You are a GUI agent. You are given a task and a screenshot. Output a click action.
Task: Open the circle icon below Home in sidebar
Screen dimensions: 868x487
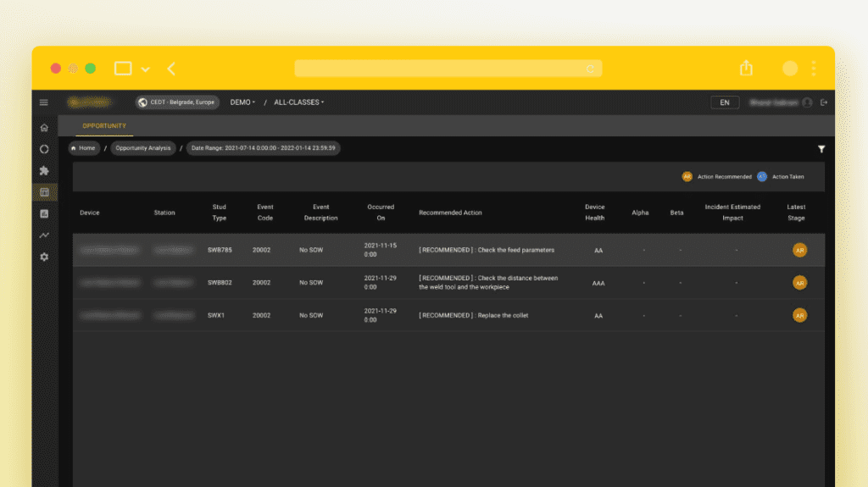coord(44,149)
